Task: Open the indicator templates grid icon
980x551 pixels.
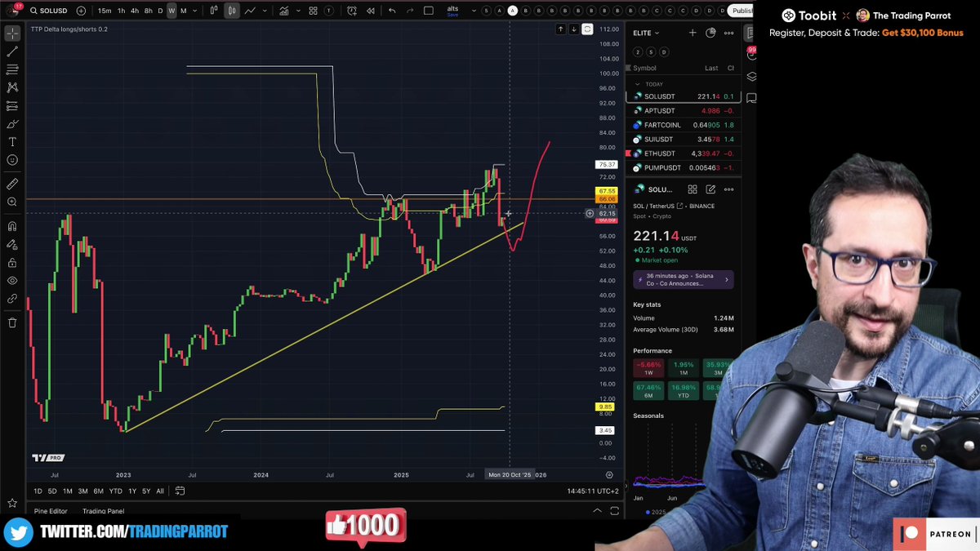Action: 313,11
